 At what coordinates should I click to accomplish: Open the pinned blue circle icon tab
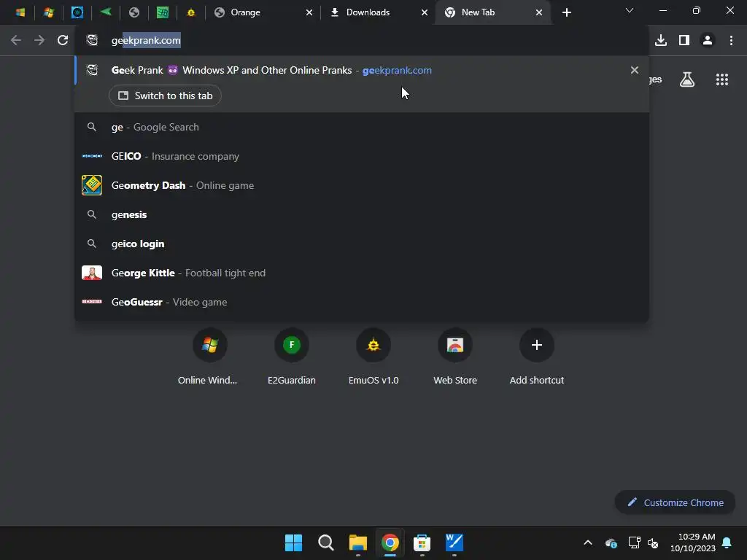[77, 12]
